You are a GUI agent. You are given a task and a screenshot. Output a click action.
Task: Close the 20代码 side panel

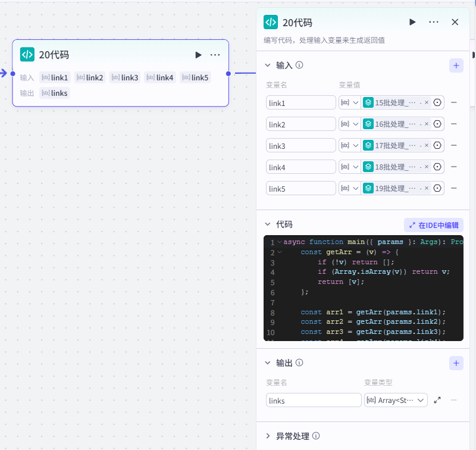click(x=455, y=22)
